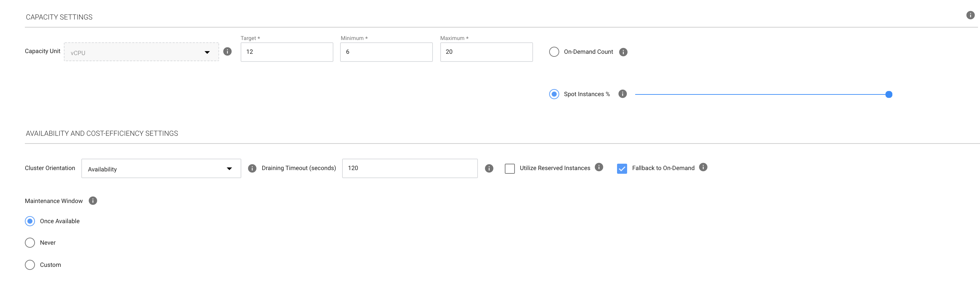Click info icon beside On-Demand Count
The height and width of the screenshot is (283, 980).
pyautogui.click(x=623, y=52)
